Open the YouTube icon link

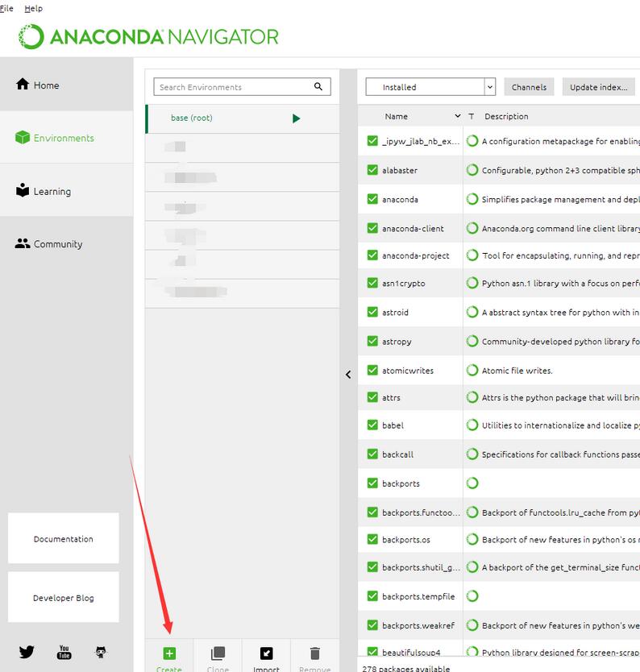click(x=64, y=652)
